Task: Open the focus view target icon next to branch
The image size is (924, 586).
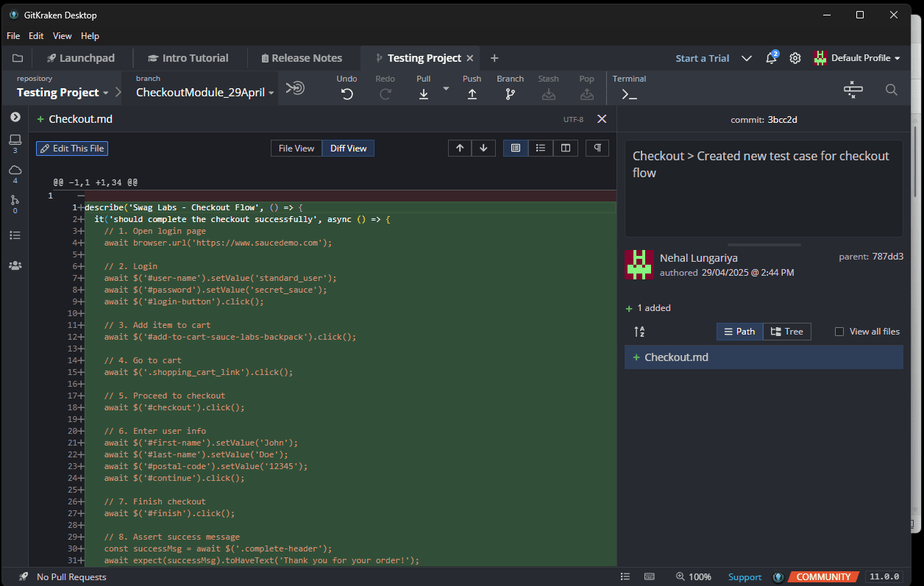Action: pos(295,88)
